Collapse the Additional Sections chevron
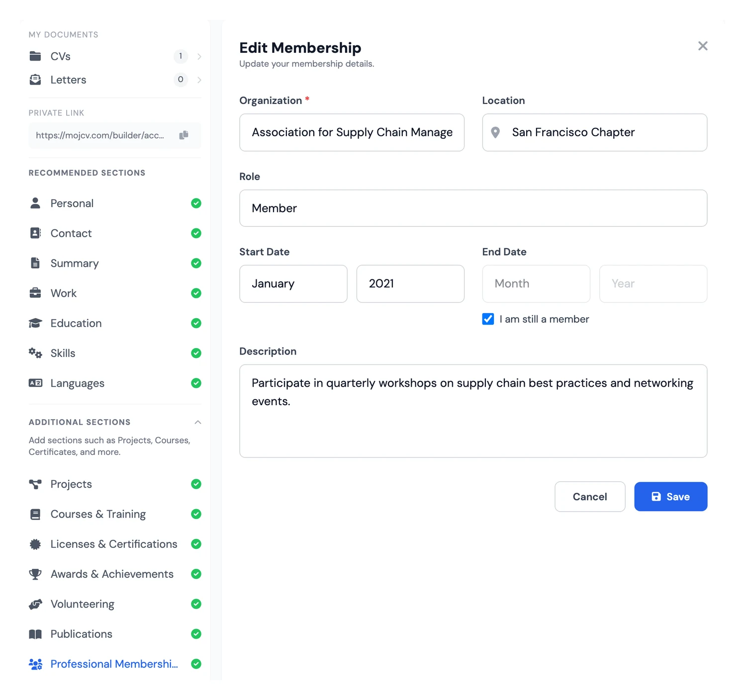Viewport: 745px width, 700px height. [x=198, y=422]
